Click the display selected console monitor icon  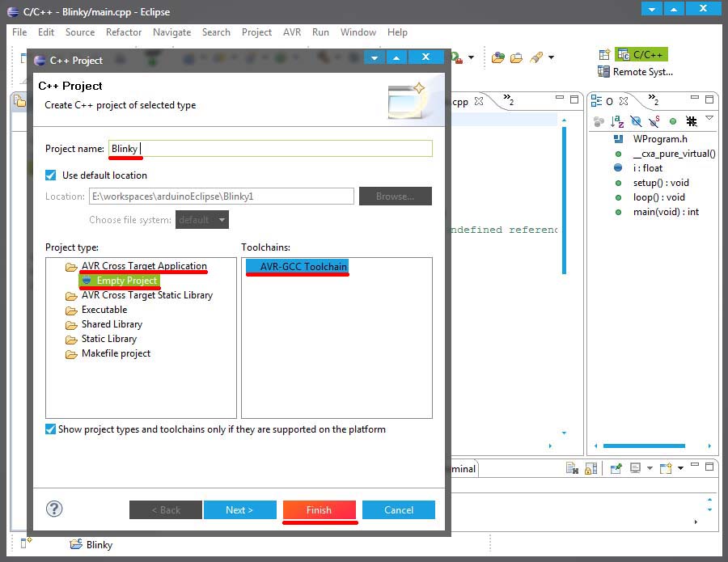click(x=635, y=468)
